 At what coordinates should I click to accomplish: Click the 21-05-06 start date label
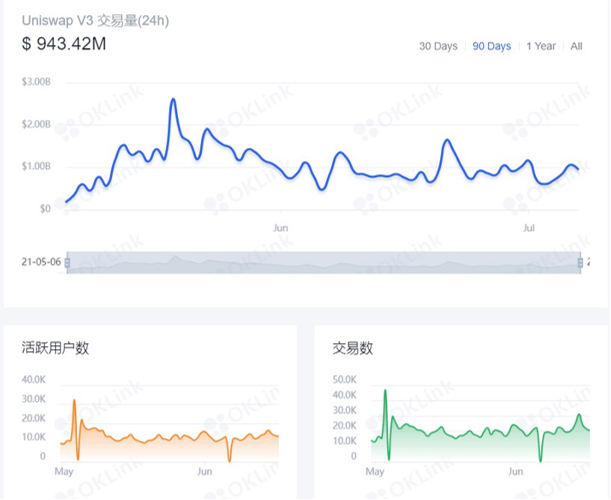[41, 262]
